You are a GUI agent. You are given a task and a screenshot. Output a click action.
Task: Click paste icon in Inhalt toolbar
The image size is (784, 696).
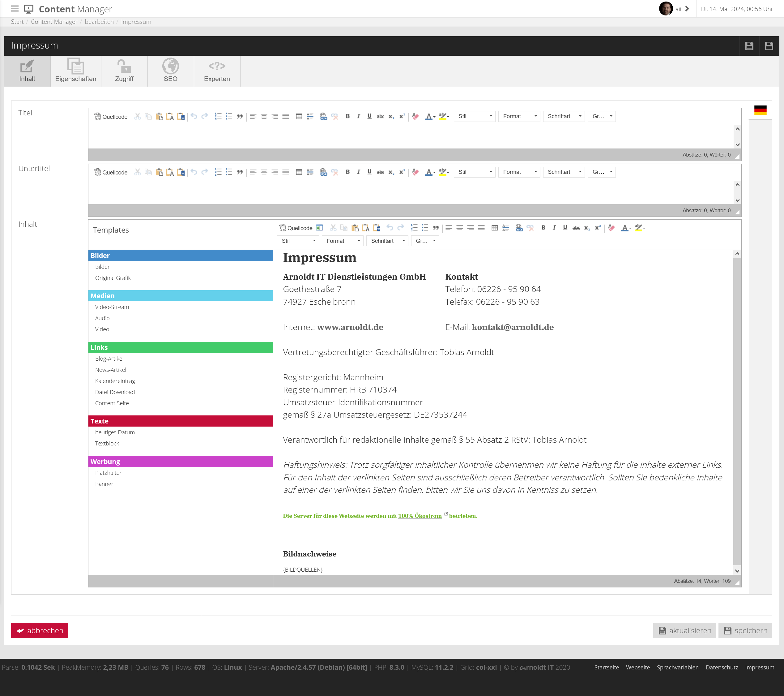355,228
